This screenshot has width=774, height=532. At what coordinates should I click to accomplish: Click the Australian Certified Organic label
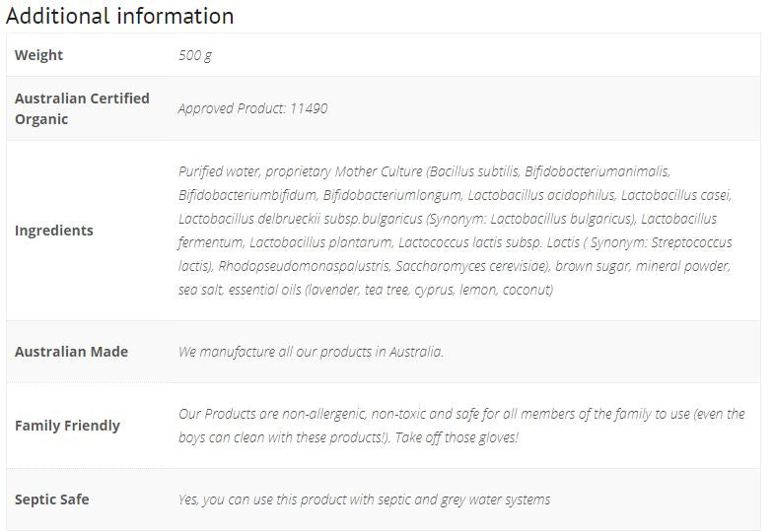point(82,108)
